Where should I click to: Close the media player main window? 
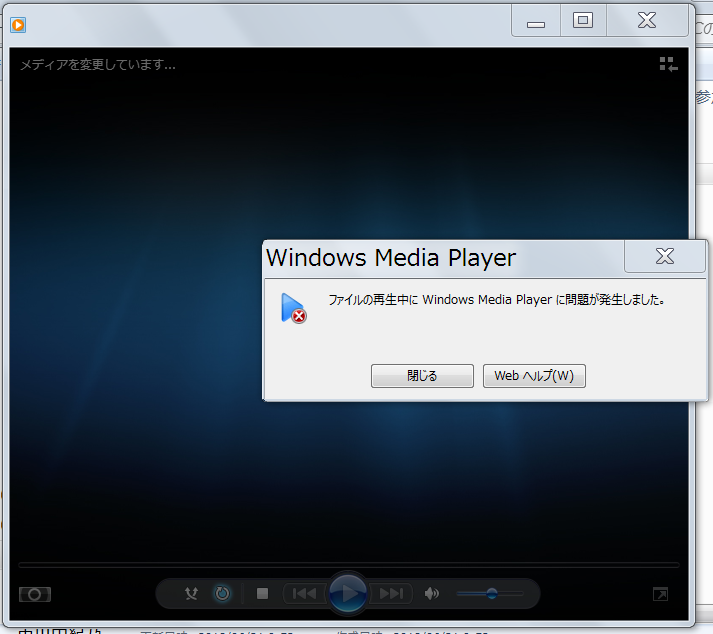pyautogui.click(x=647, y=21)
